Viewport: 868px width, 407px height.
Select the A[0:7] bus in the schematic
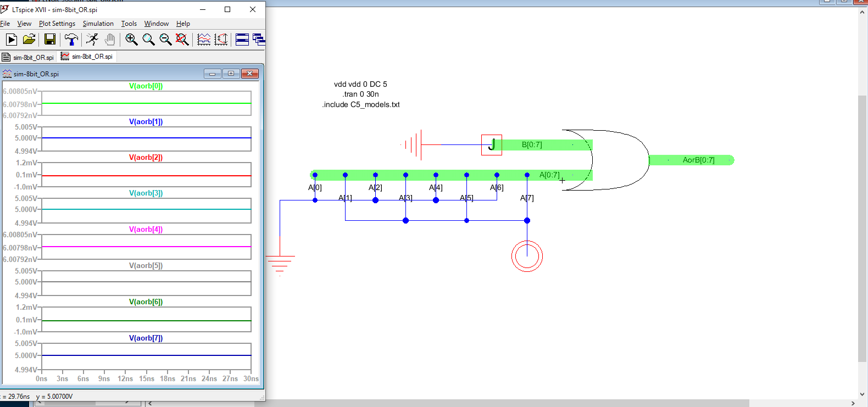click(x=451, y=175)
